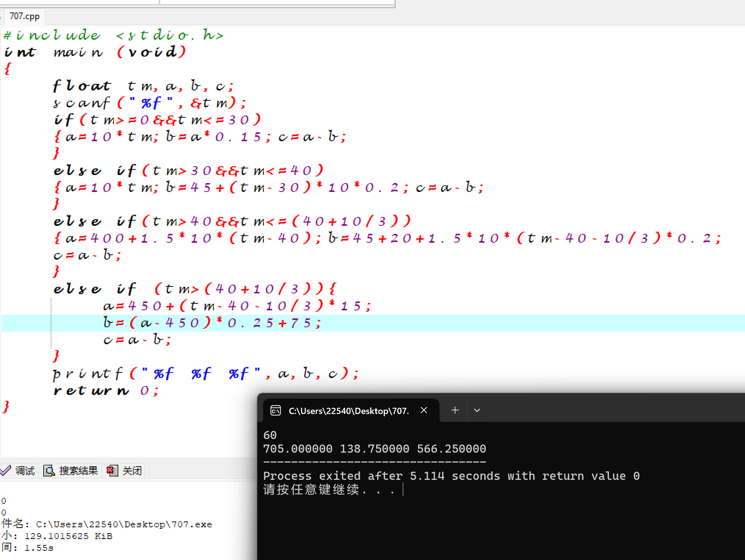The height and width of the screenshot is (560, 745).
Task: Expand the terminal profile dropdown chevron
Action: pos(477,410)
